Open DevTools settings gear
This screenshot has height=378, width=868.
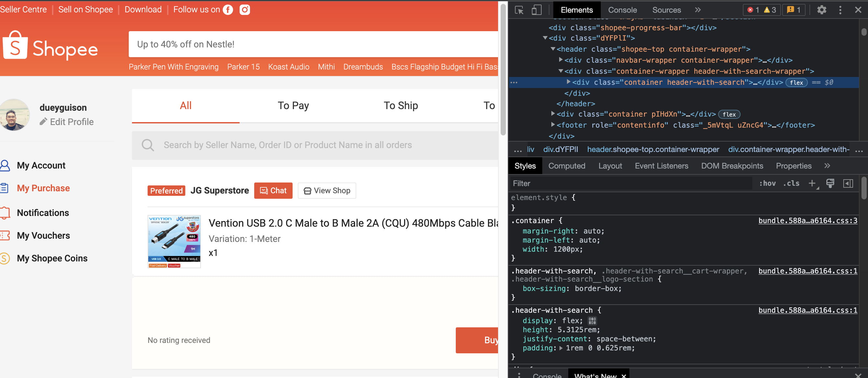pyautogui.click(x=822, y=10)
